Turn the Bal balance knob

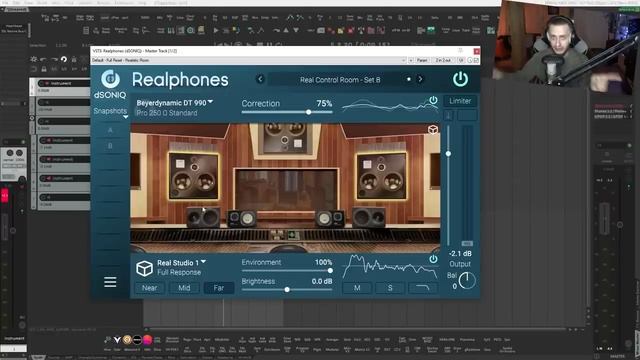467,281
